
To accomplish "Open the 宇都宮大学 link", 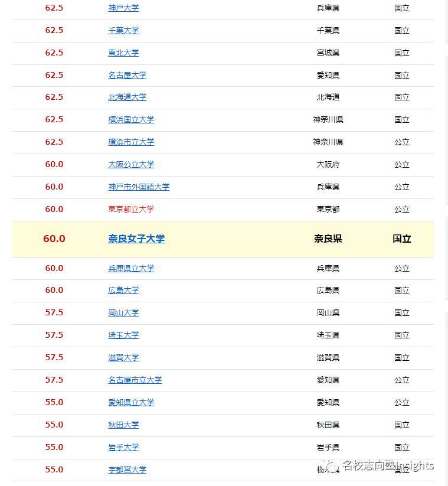I will [127, 470].
